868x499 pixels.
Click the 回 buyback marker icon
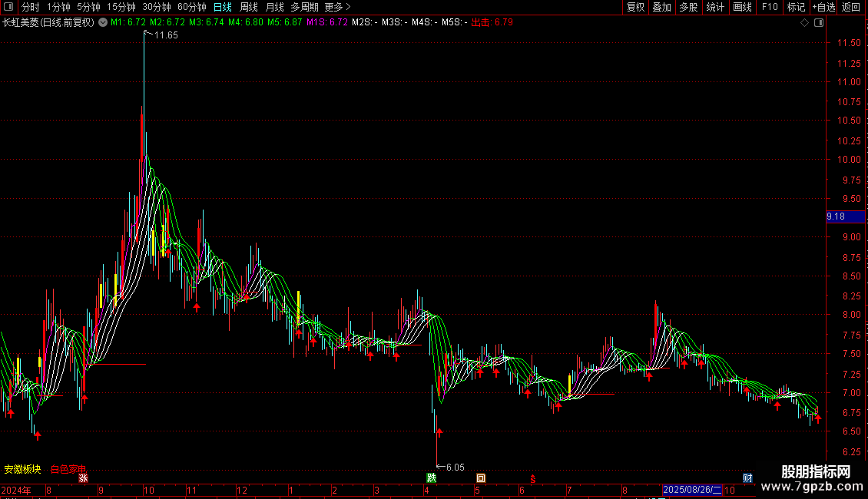tap(481, 478)
